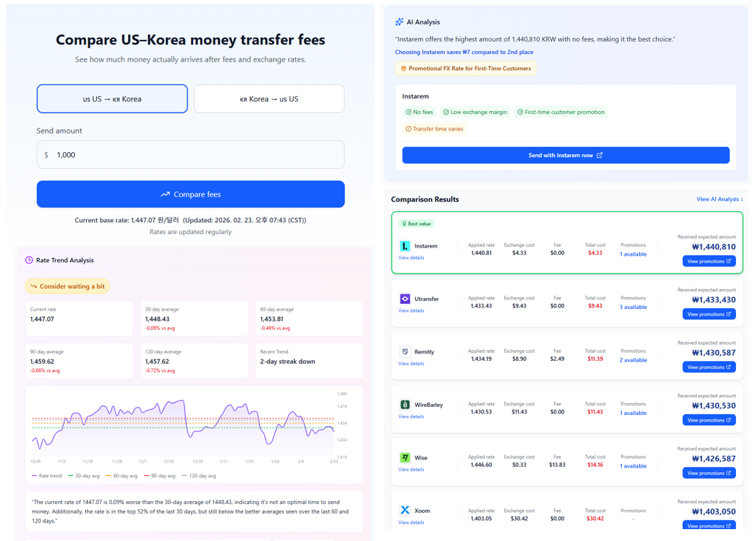Expand View details under Instarem

(411, 258)
